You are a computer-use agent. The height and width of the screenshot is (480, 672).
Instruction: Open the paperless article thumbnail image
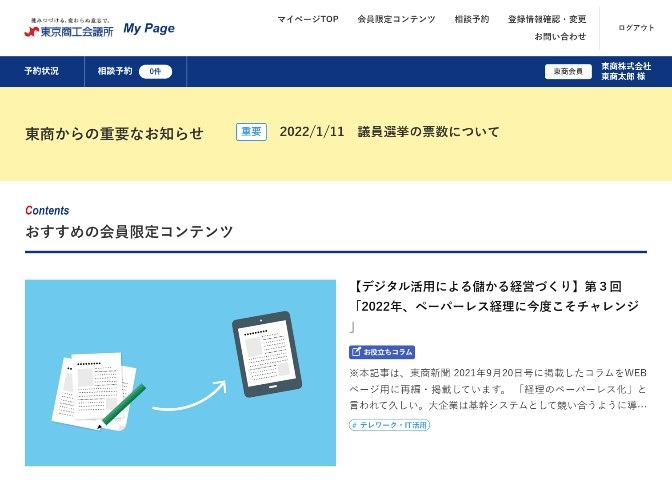(180, 372)
